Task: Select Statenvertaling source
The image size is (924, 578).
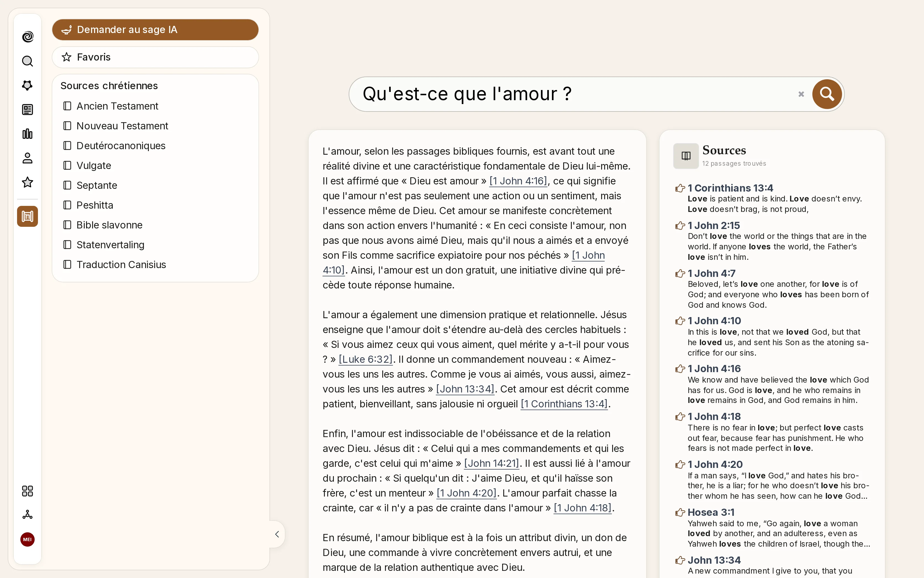Action: 104,245
